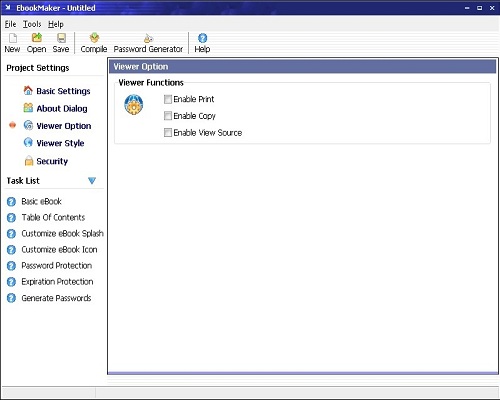Open the Security lock icon item
The image size is (500, 400).
(29, 161)
